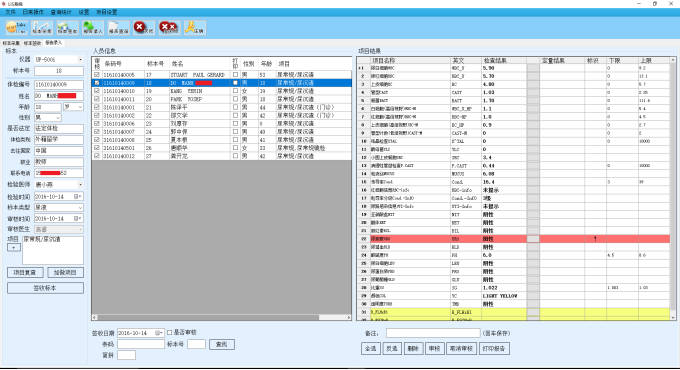Open the 项目设置 menu
Screen dimensions: 680x370
tap(106, 12)
